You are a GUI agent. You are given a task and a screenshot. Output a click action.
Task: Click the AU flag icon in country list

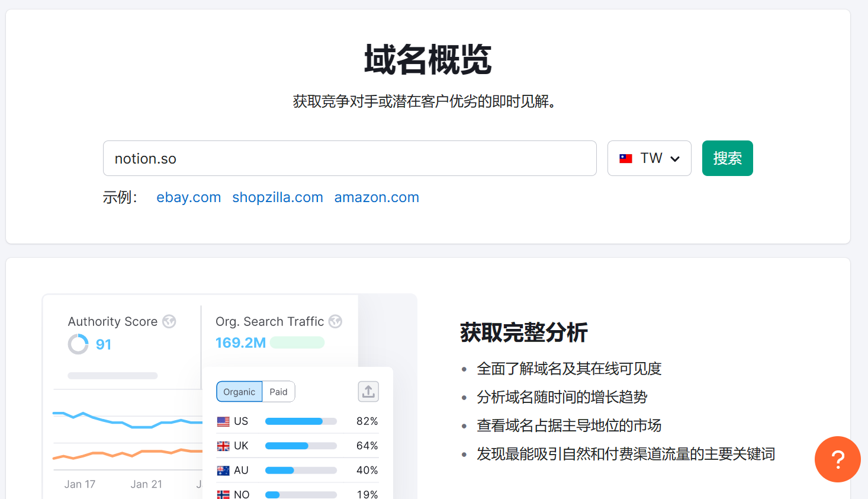click(223, 471)
